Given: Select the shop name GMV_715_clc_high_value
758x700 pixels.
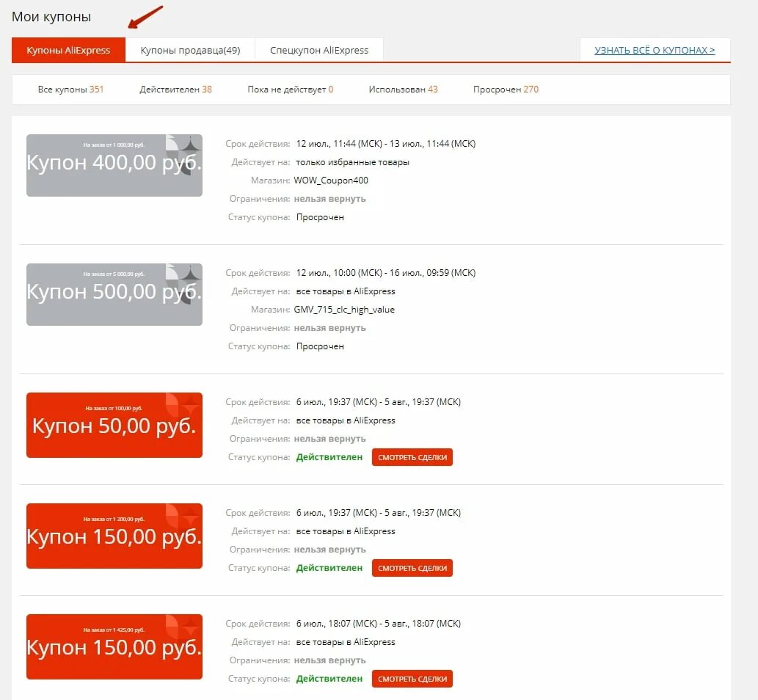Looking at the screenshot, I should (344, 310).
